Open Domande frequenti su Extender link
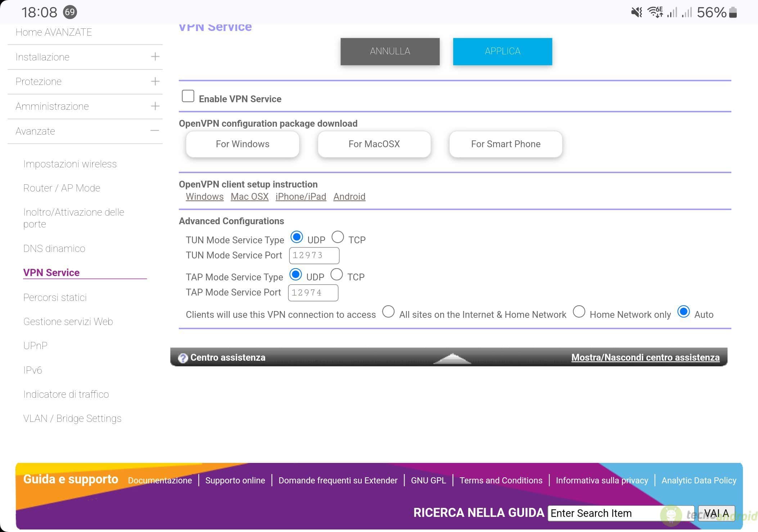758x532 pixels. point(338,481)
